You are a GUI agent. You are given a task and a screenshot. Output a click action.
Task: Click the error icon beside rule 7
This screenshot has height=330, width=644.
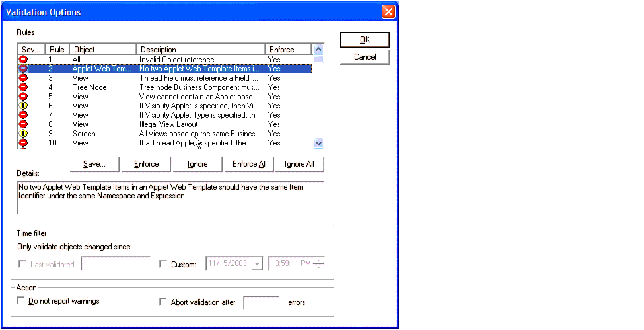pos(23,115)
